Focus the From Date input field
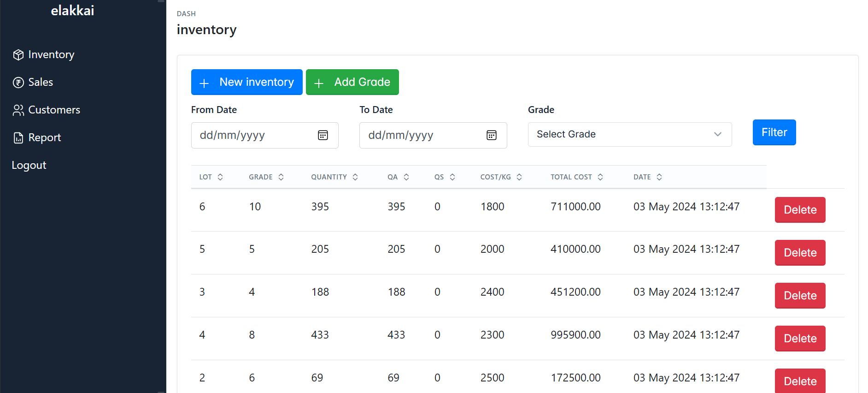This screenshot has height=393, width=868. click(253, 135)
